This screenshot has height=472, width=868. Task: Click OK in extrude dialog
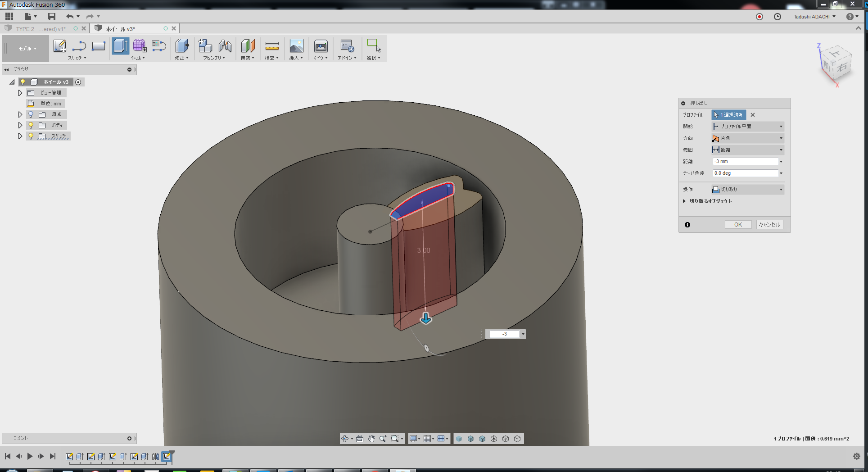click(738, 225)
